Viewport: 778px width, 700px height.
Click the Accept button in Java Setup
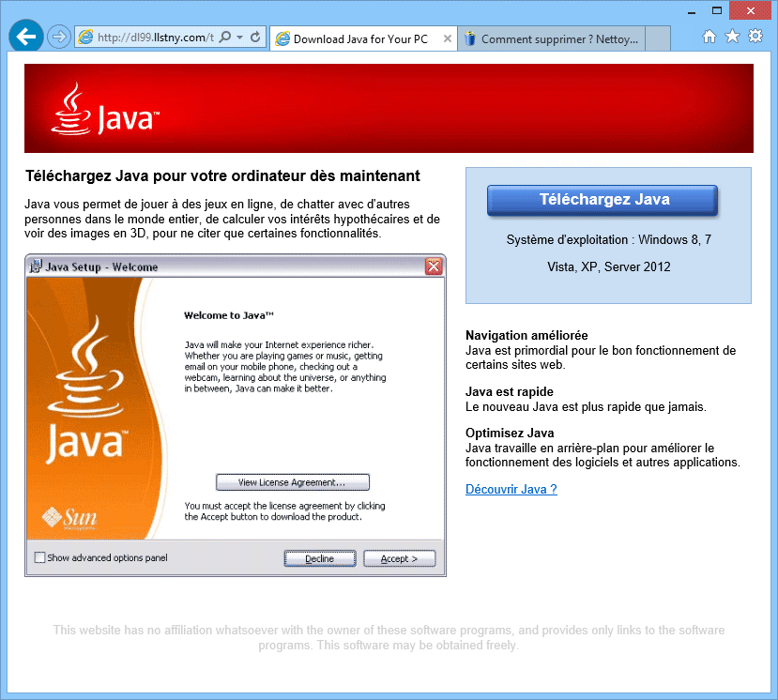tap(401, 558)
